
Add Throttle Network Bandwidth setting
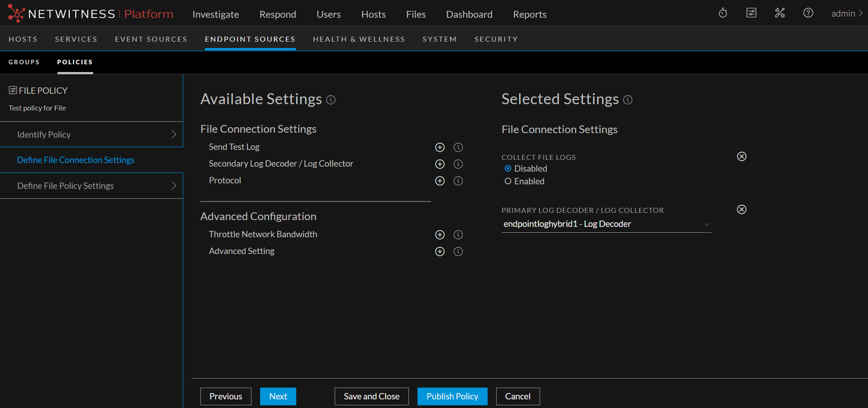click(440, 235)
